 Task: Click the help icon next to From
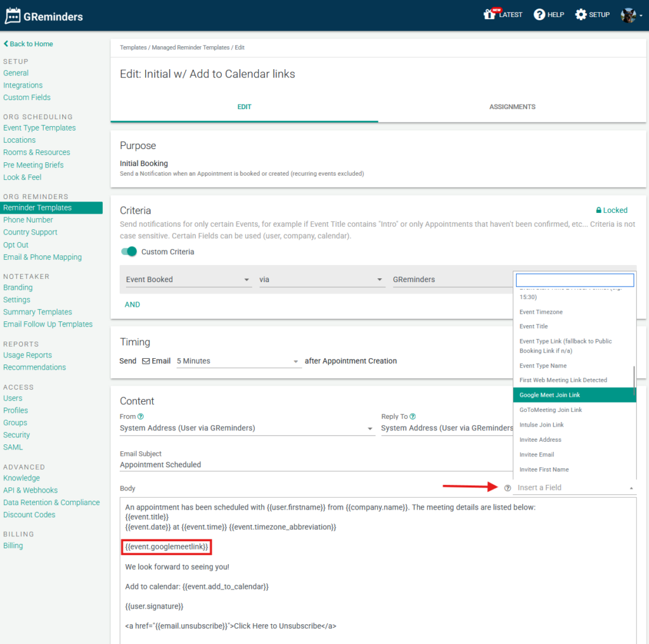141,417
